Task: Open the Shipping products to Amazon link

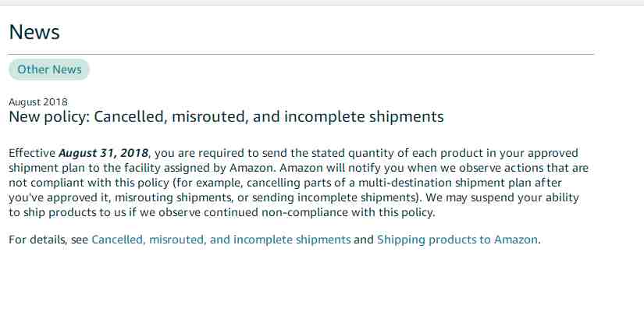Action: (x=457, y=240)
